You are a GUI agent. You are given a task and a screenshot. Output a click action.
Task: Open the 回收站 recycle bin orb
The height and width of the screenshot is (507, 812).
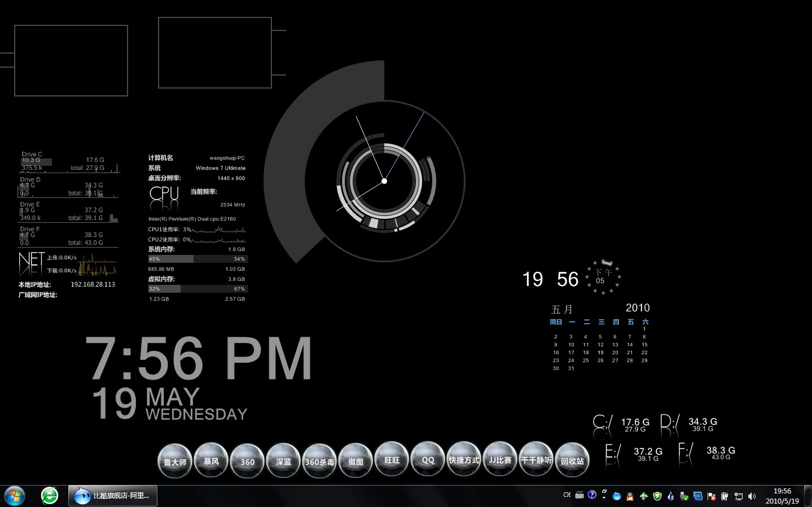[x=572, y=460]
